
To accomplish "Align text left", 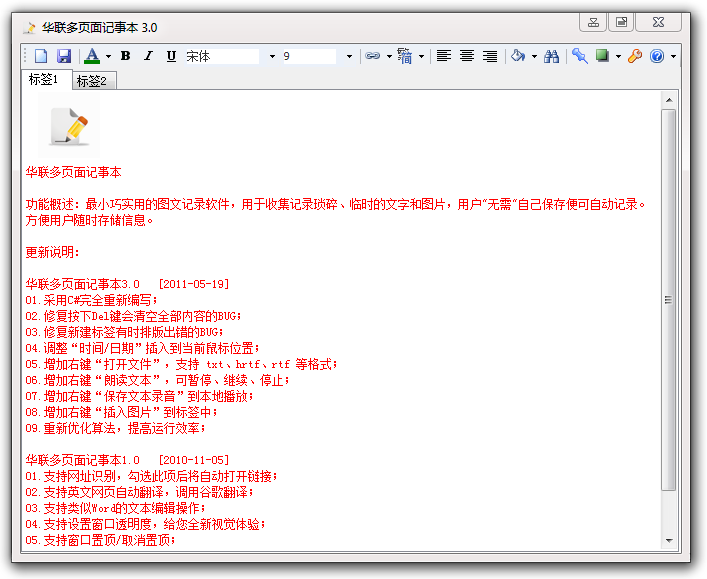I will pyautogui.click(x=444, y=56).
